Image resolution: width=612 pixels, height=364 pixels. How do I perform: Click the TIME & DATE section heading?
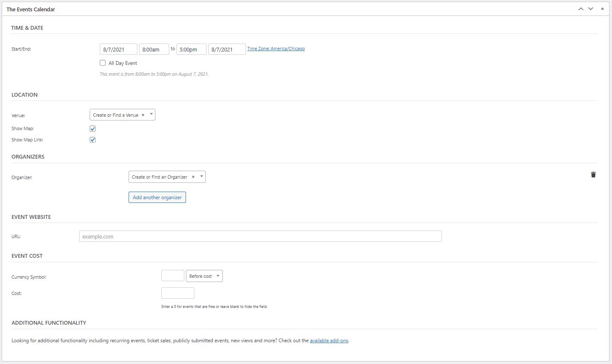(27, 28)
